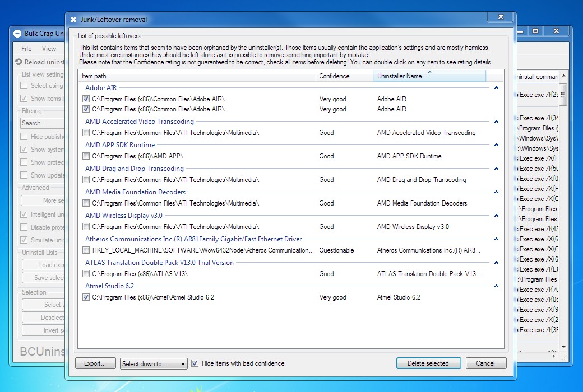The height and width of the screenshot is (392, 583).
Task: Check the AMD Accelerated Video Transcoding item
Action: coord(86,132)
